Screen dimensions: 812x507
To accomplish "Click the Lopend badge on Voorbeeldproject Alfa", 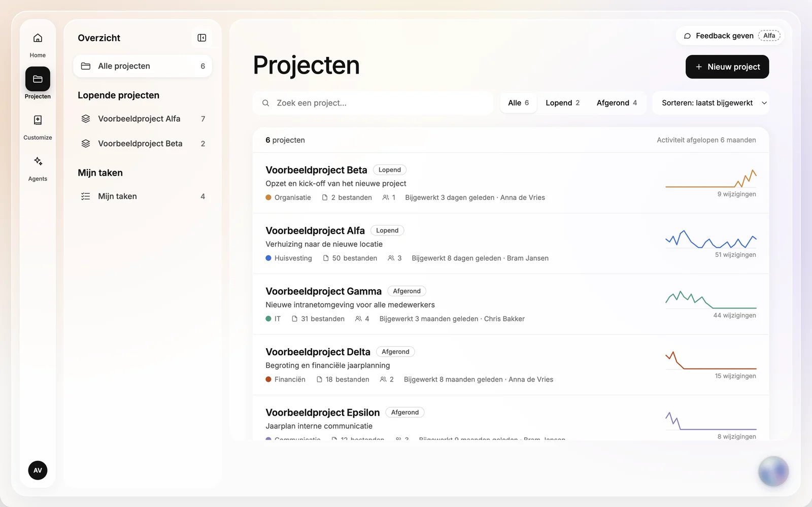I will coord(387,230).
